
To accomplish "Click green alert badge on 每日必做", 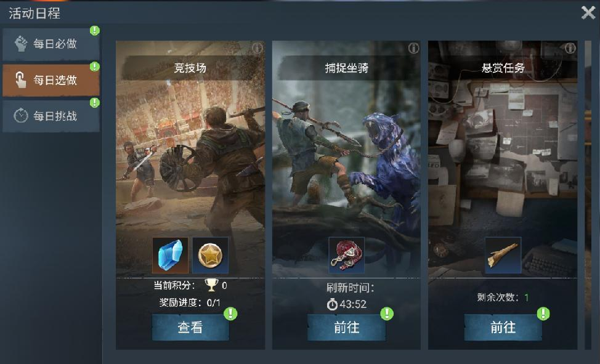I will 94,31.
